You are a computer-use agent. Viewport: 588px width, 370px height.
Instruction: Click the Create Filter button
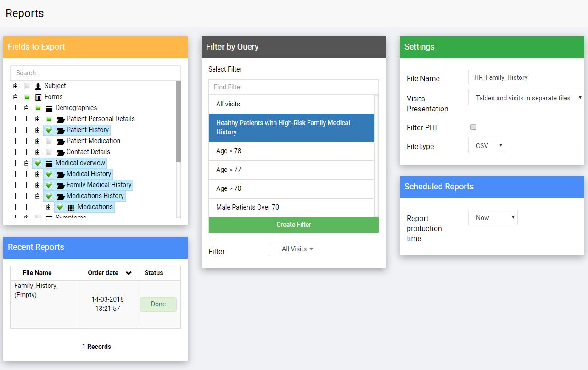(x=293, y=225)
